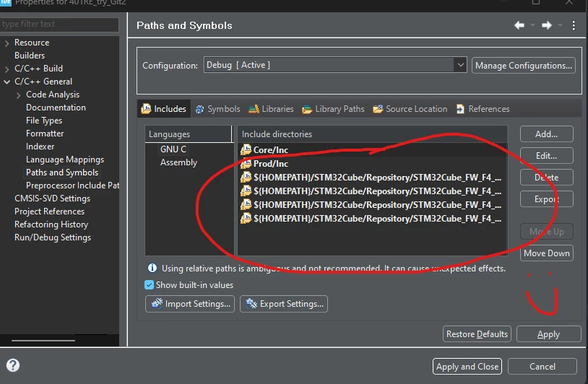
Task: Click the Edit... button
Action: click(x=546, y=155)
